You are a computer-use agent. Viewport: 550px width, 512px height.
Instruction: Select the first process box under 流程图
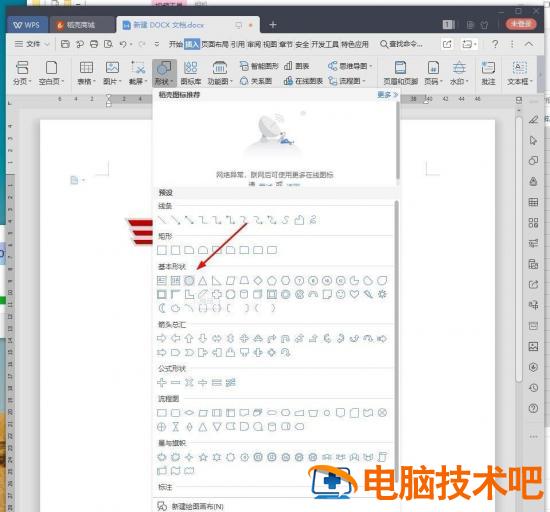click(162, 413)
